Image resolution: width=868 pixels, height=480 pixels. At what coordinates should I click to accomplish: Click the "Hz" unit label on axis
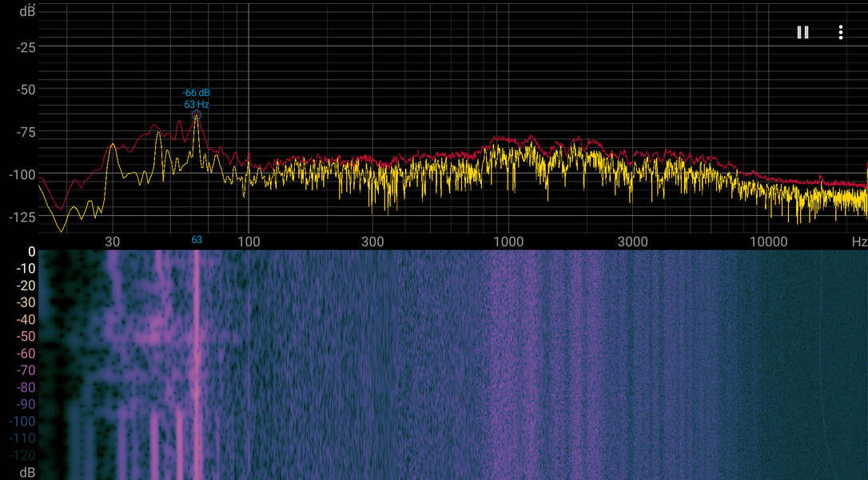tap(860, 242)
